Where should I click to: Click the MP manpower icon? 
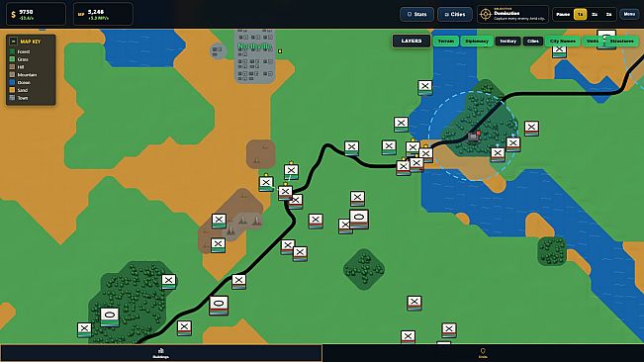pos(81,15)
